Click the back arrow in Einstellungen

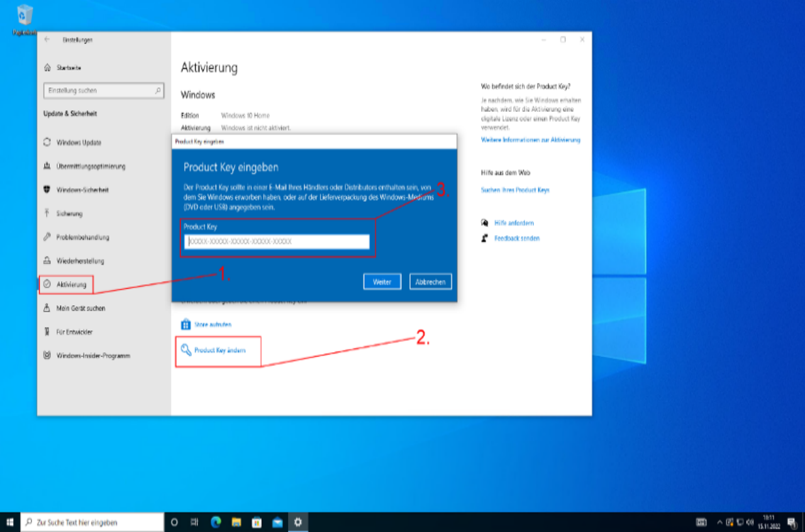tap(47, 40)
